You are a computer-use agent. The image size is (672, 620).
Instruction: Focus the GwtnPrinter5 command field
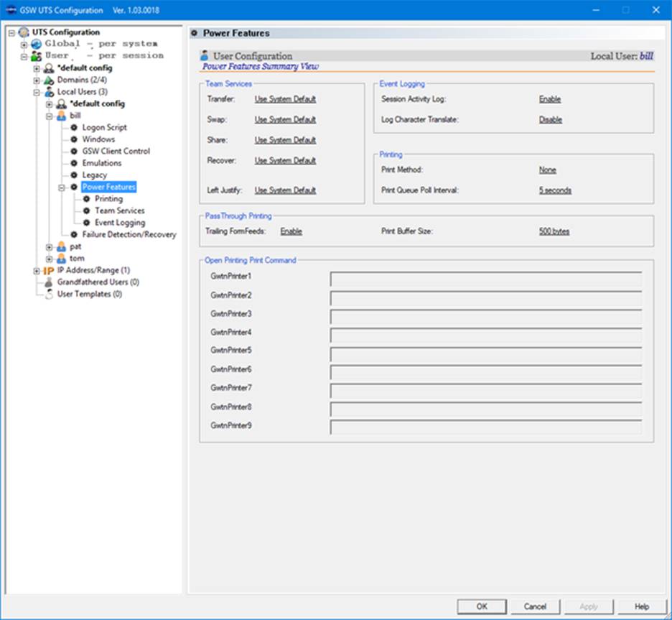pyautogui.click(x=486, y=353)
